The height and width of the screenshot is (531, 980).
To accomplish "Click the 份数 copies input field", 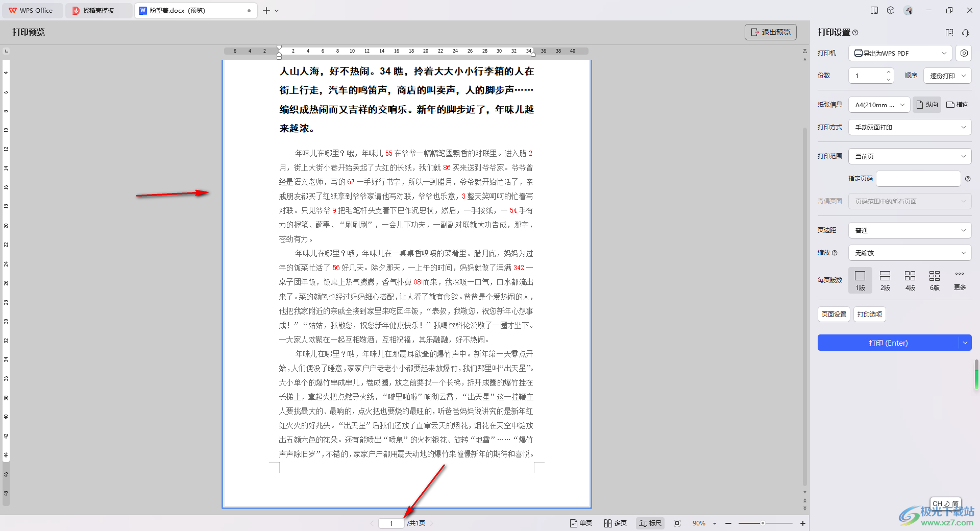I will click(x=867, y=76).
